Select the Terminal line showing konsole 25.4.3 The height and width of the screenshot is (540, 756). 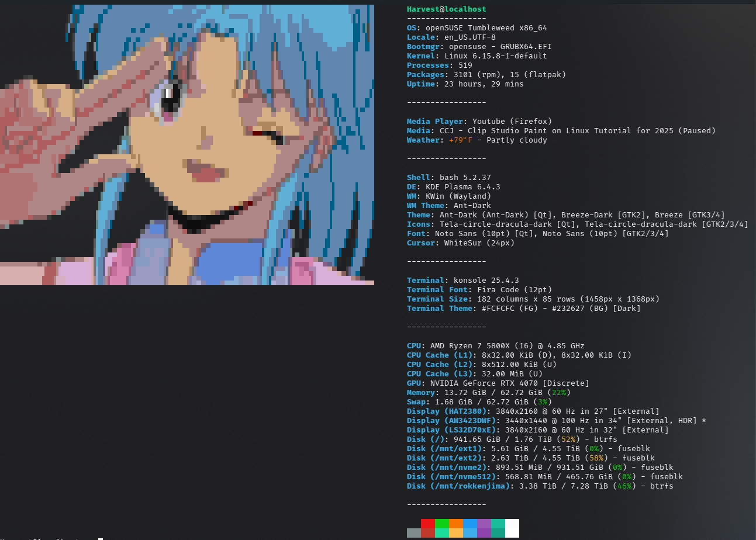pyautogui.click(x=463, y=281)
